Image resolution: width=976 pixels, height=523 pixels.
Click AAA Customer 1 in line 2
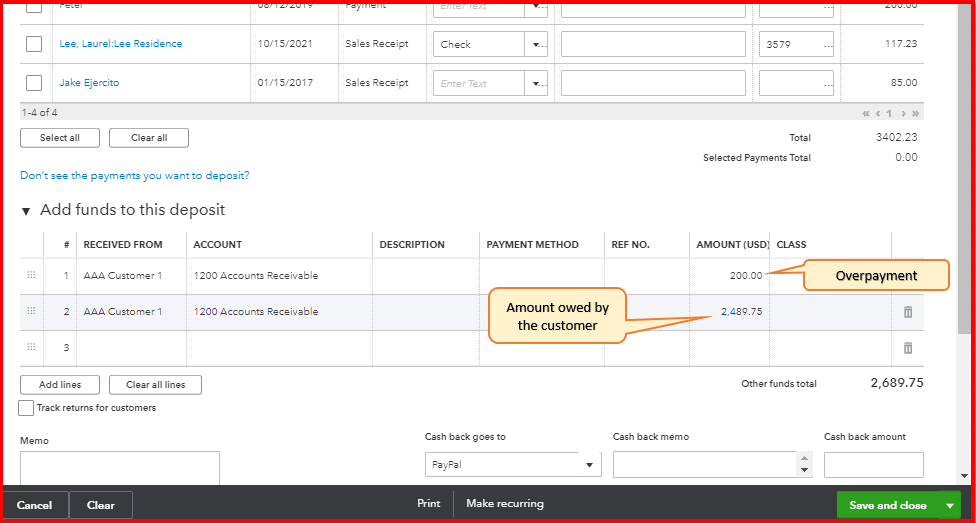click(x=123, y=311)
